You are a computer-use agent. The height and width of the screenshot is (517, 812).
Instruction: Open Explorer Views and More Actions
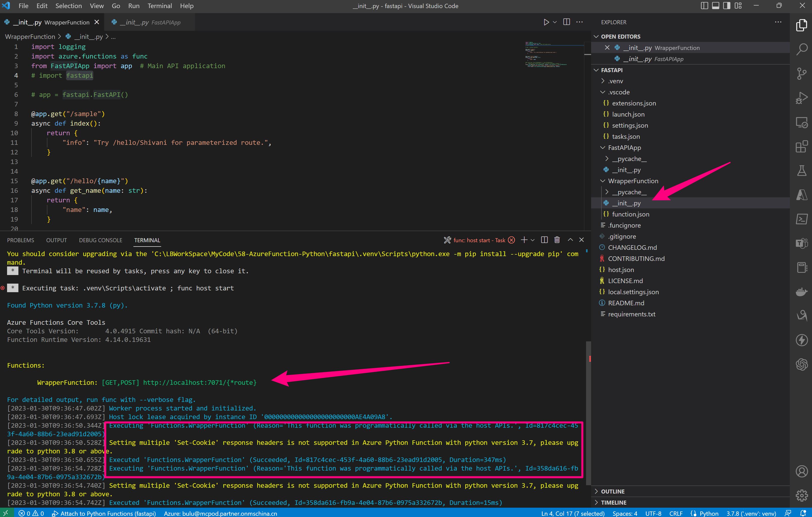(778, 22)
